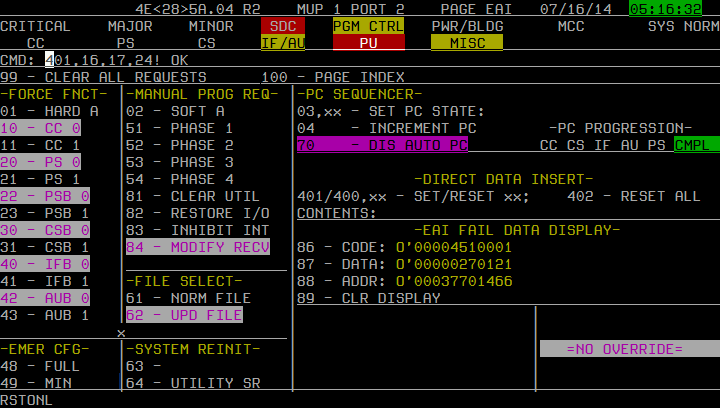Image resolution: width=720 pixels, height=408 pixels.
Task: Select 82 - RESTORE I/O
Action: click(x=197, y=213)
